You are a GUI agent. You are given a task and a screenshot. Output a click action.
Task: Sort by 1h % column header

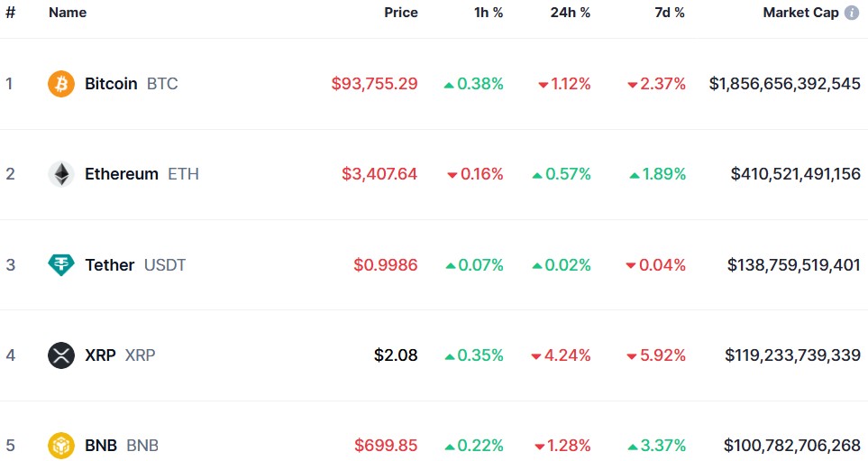point(489,13)
